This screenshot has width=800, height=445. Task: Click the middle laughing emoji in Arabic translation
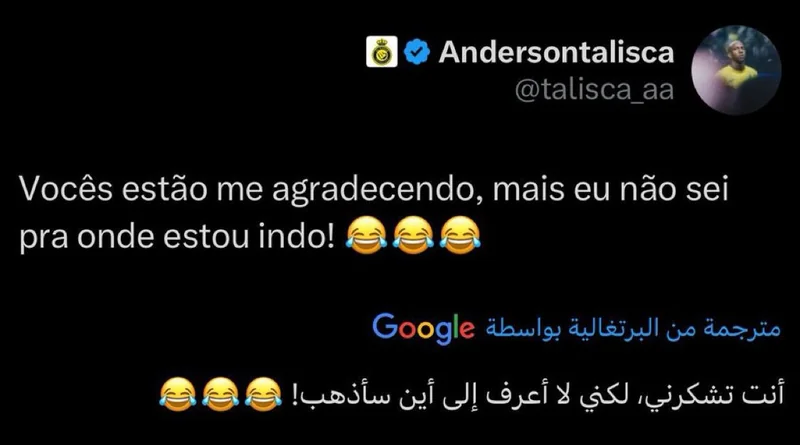tap(220, 394)
